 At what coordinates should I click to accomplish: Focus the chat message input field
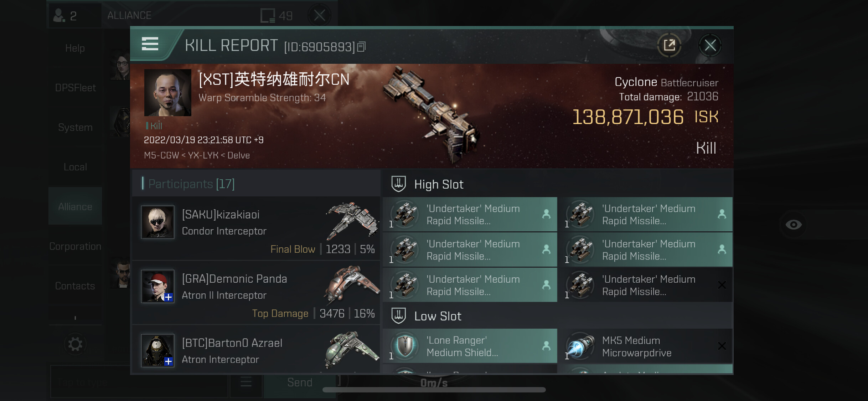pos(139,382)
